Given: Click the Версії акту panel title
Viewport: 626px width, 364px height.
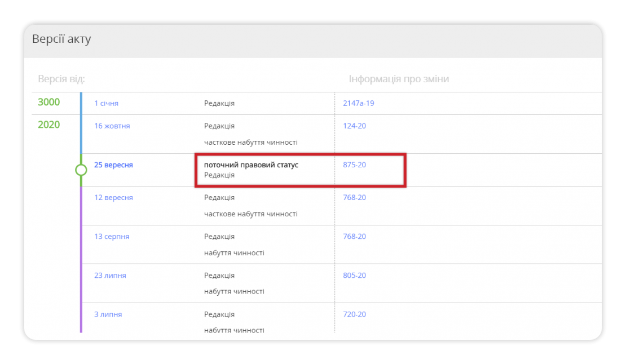Looking at the screenshot, I should [62, 39].
